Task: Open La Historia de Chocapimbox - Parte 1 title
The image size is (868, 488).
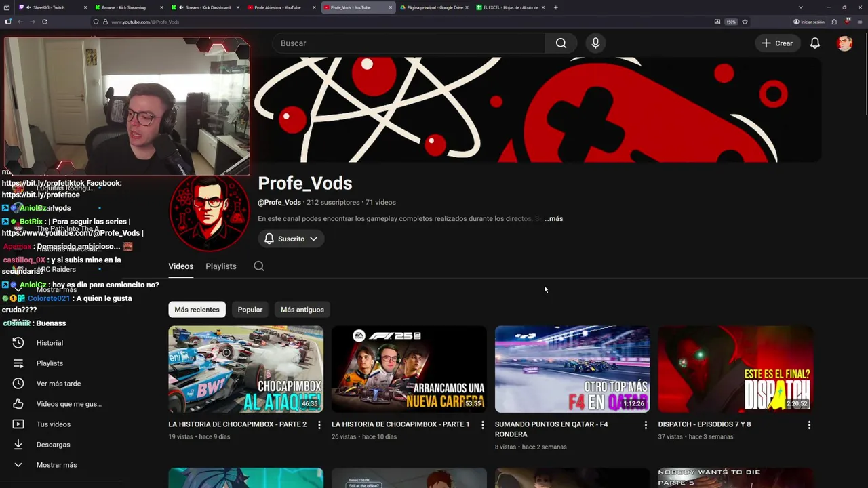Action: 400,424
